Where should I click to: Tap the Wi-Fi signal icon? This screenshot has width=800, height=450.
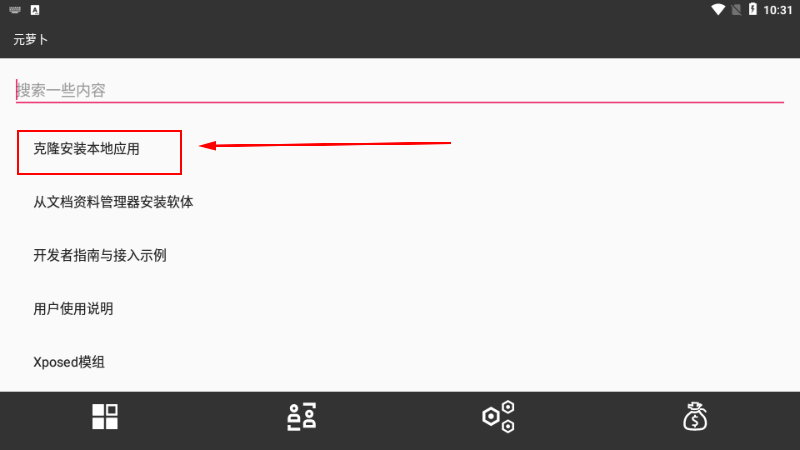pyautogui.click(x=718, y=10)
